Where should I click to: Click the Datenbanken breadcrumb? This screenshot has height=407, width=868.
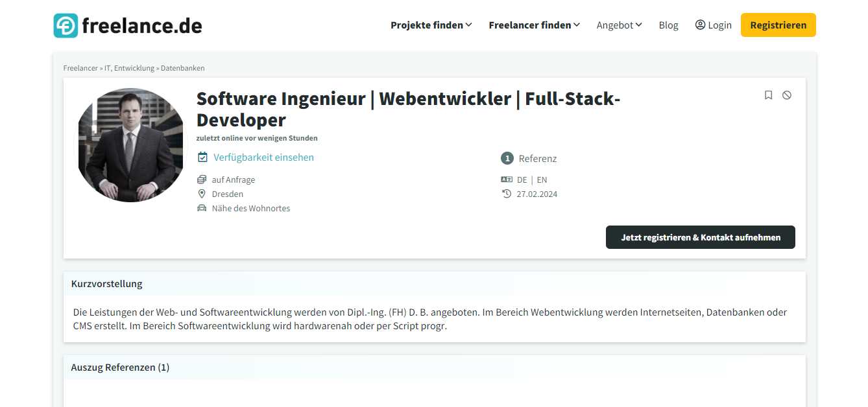pyautogui.click(x=182, y=68)
